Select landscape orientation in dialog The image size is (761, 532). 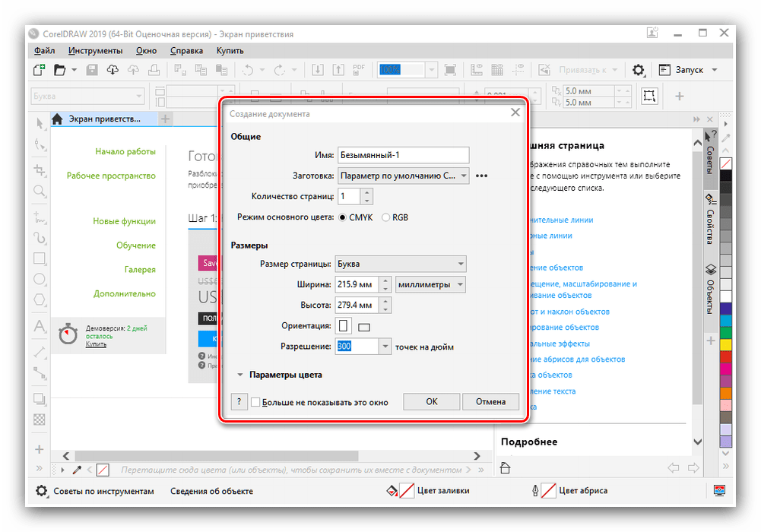(x=364, y=328)
